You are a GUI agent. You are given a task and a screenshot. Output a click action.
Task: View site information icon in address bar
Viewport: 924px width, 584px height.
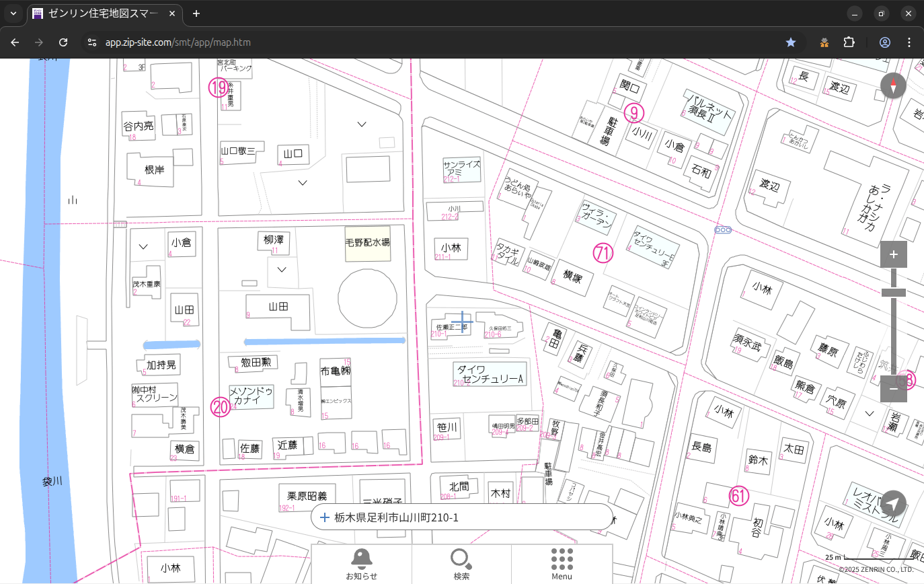(91, 42)
